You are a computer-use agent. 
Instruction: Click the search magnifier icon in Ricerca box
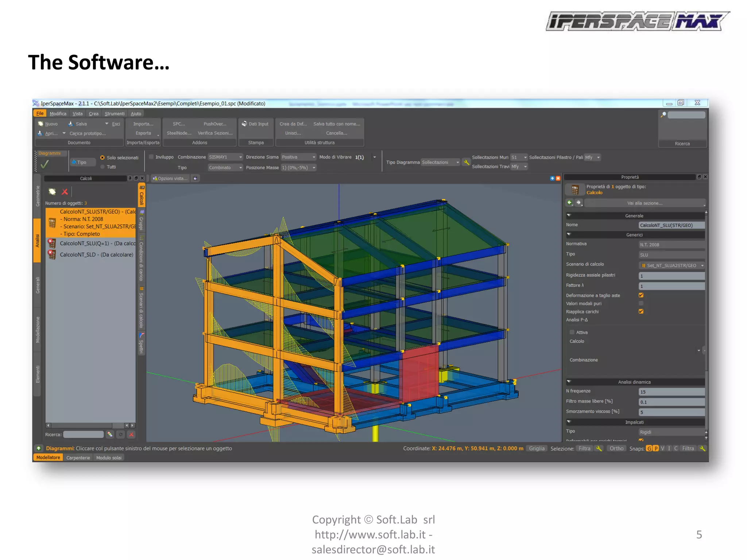[663, 115]
